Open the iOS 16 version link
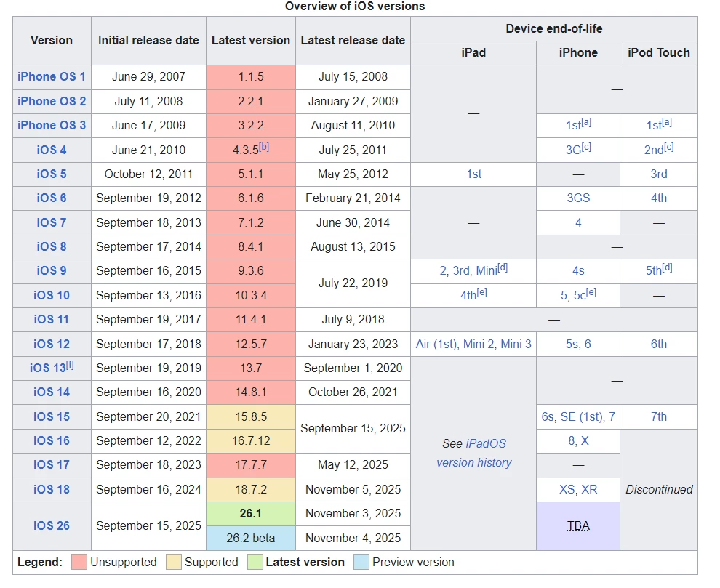 pos(52,440)
